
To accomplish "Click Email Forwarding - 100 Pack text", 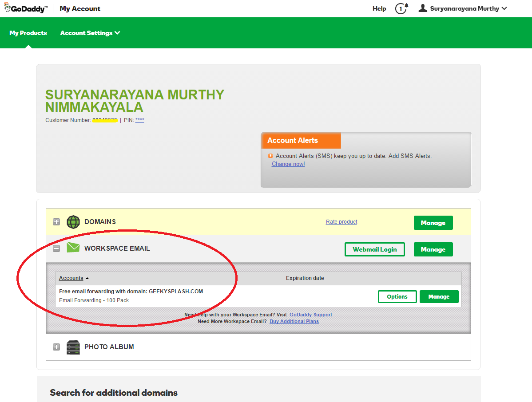I will [x=94, y=300].
